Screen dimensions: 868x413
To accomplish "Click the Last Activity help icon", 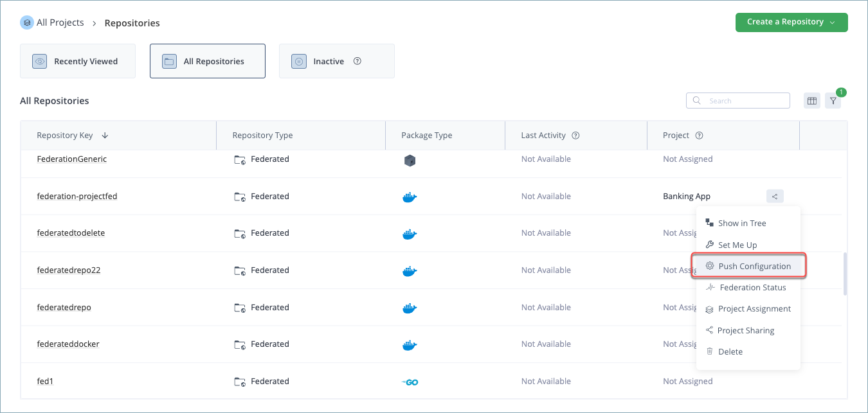I will [x=576, y=136].
